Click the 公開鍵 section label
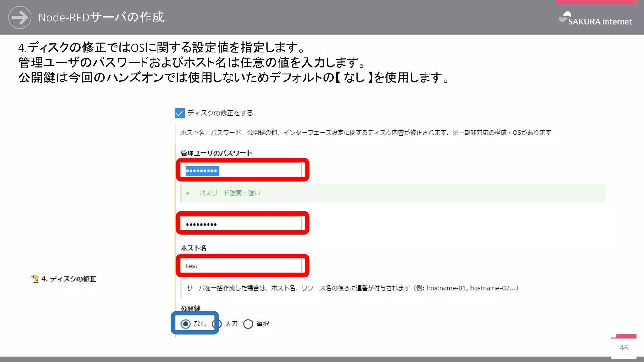The image size is (644, 362). pos(191,308)
